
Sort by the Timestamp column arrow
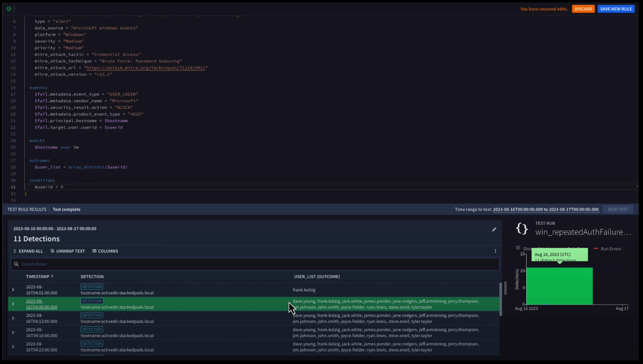pos(52,277)
